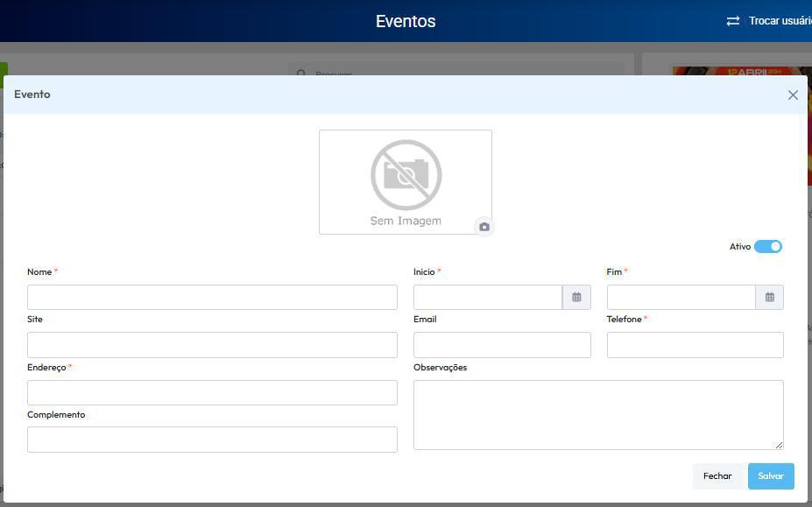
Task: Focus the Email input field
Action: click(502, 345)
